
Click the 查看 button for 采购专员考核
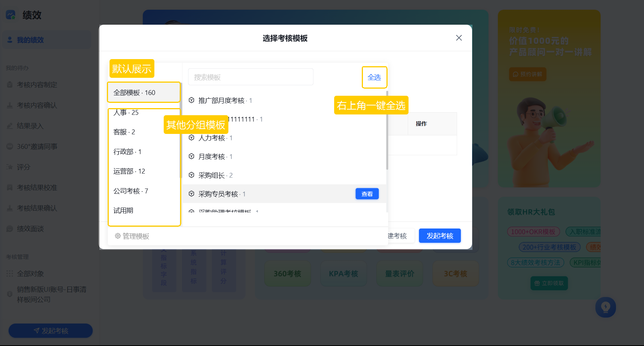click(367, 194)
